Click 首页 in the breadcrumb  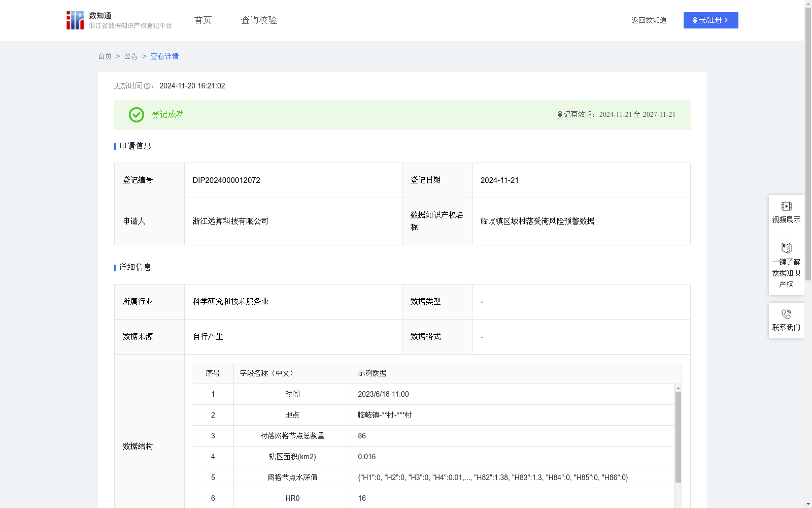pyautogui.click(x=105, y=56)
